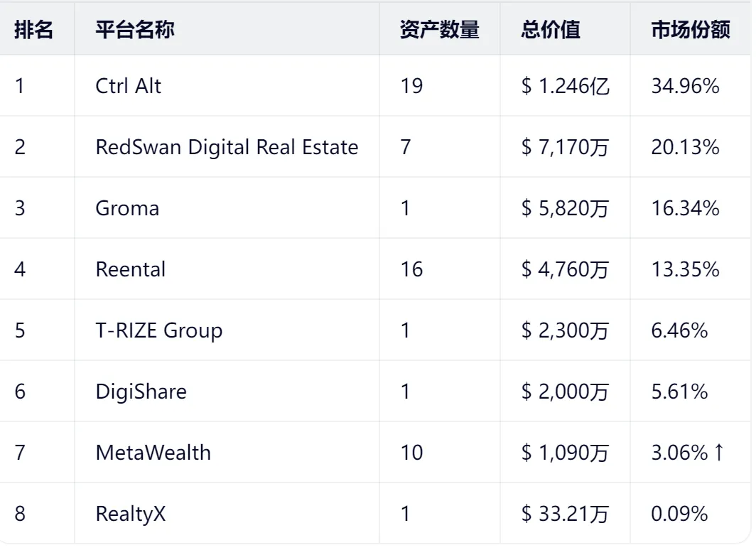Image resolution: width=756 pixels, height=550 pixels.
Task: Click the up arrow beside 3.06%
Action: pos(719,453)
